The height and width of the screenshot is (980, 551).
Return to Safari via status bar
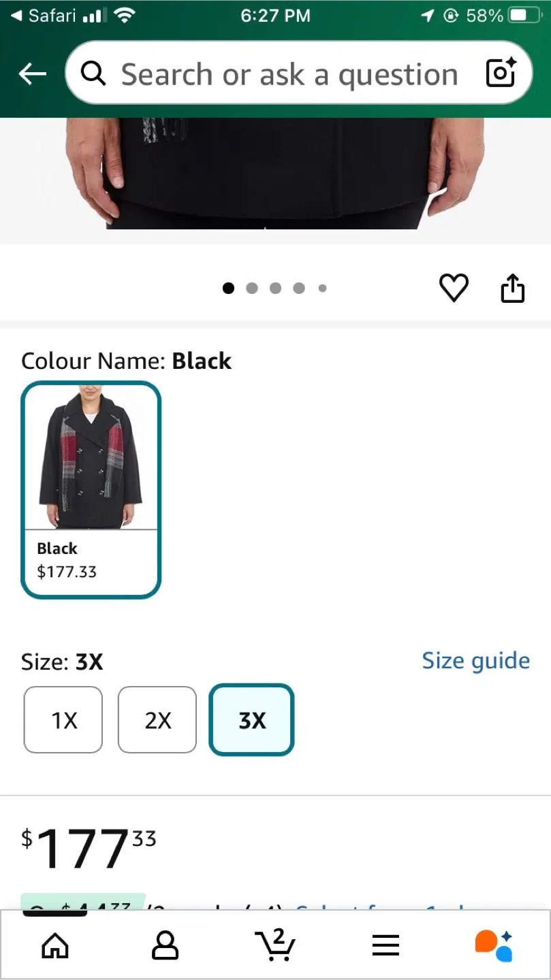click(41, 15)
